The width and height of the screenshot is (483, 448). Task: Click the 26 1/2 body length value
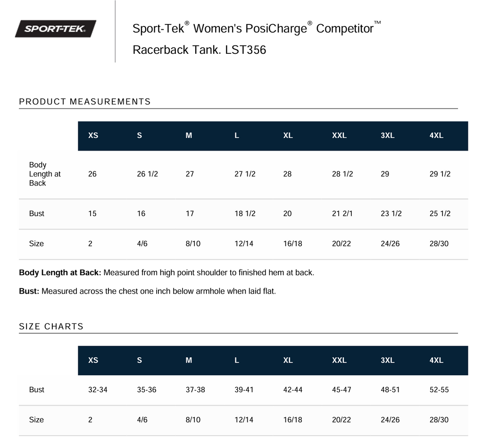tap(147, 174)
